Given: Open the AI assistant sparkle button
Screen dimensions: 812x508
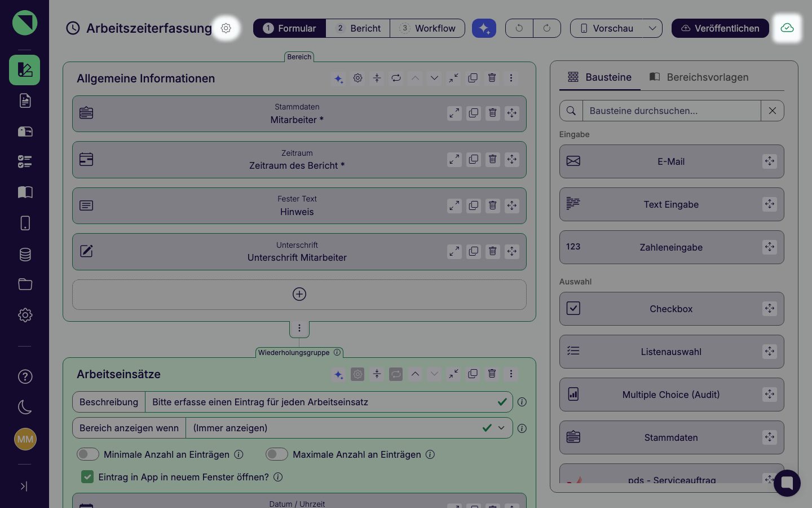Looking at the screenshot, I should pyautogui.click(x=484, y=28).
